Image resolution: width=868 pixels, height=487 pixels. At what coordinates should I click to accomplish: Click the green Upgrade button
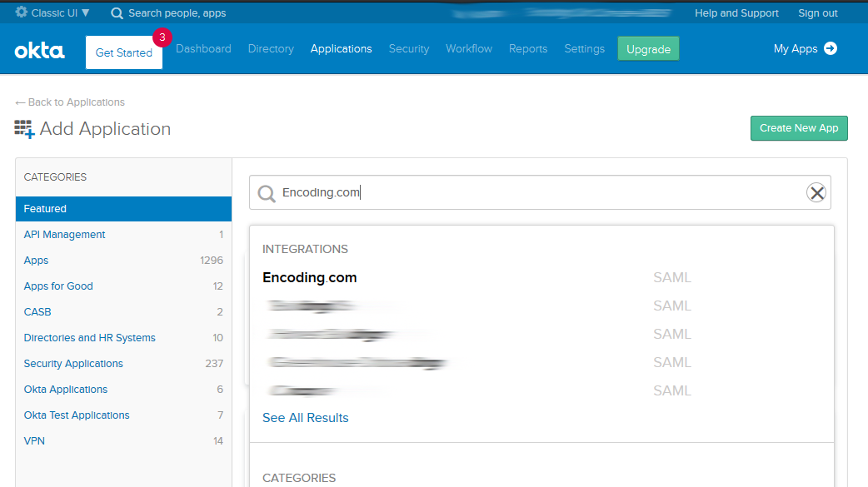648,48
